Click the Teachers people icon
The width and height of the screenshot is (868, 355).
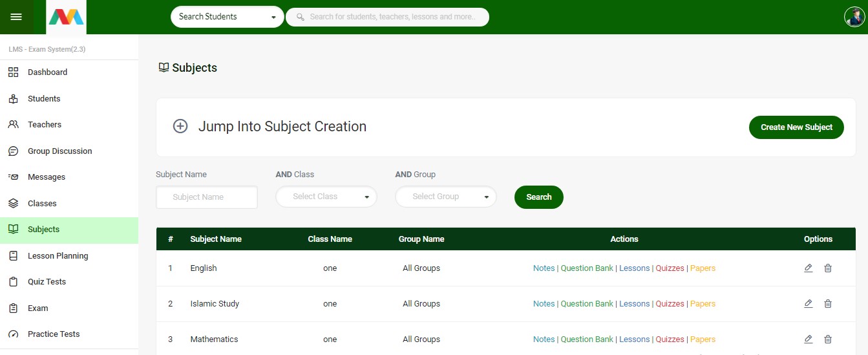[x=13, y=125]
